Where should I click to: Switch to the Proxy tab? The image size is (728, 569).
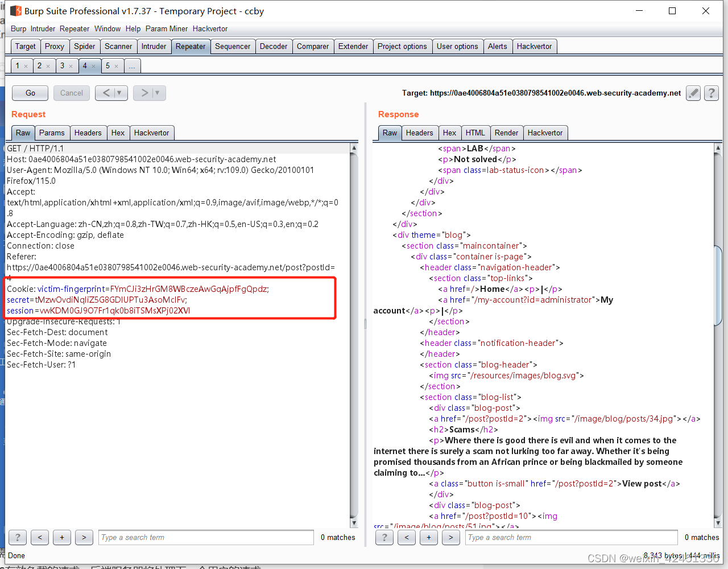(x=55, y=46)
